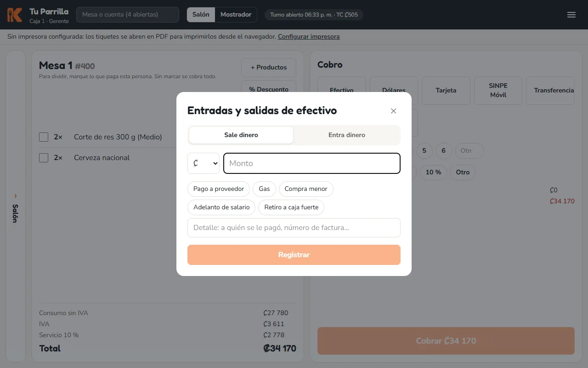This screenshot has width=588, height=368.
Task: Split the bill among 6 people
Action: (443, 151)
